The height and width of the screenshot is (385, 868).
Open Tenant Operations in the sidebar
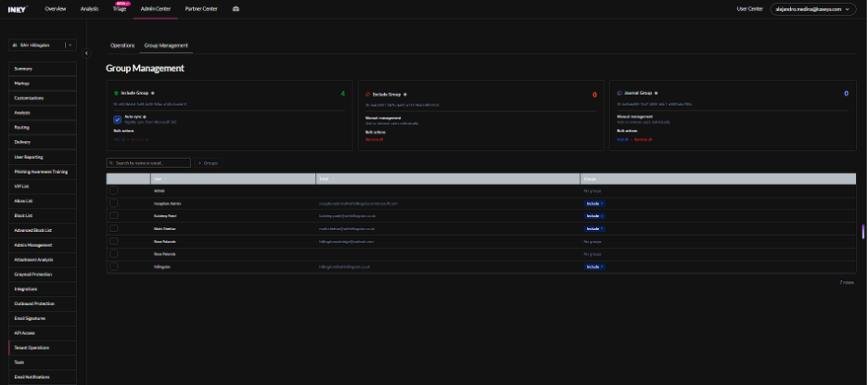(43, 347)
